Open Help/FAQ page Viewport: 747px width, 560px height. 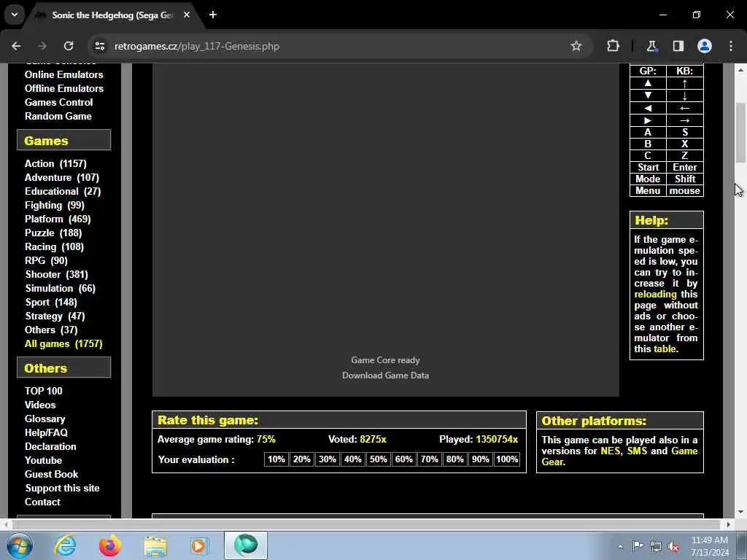pos(46,432)
